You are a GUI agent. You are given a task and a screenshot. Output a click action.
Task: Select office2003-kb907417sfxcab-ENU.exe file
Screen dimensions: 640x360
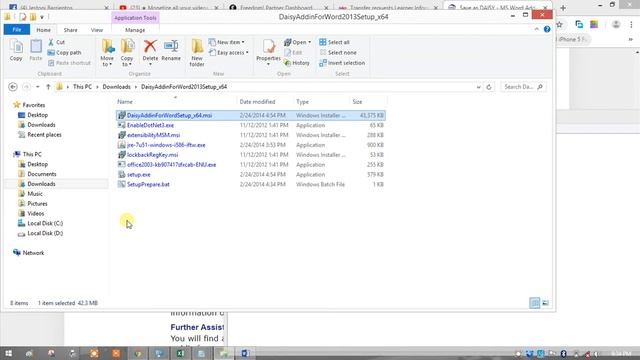tap(251, 164)
